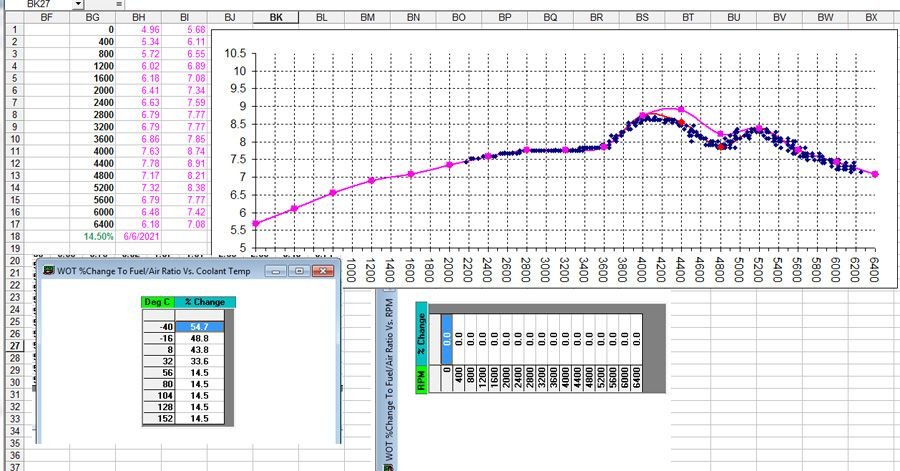The height and width of the screenshot is (471, 900).
Task: Close the Coolant Temp window
Action: click(322, 271)
